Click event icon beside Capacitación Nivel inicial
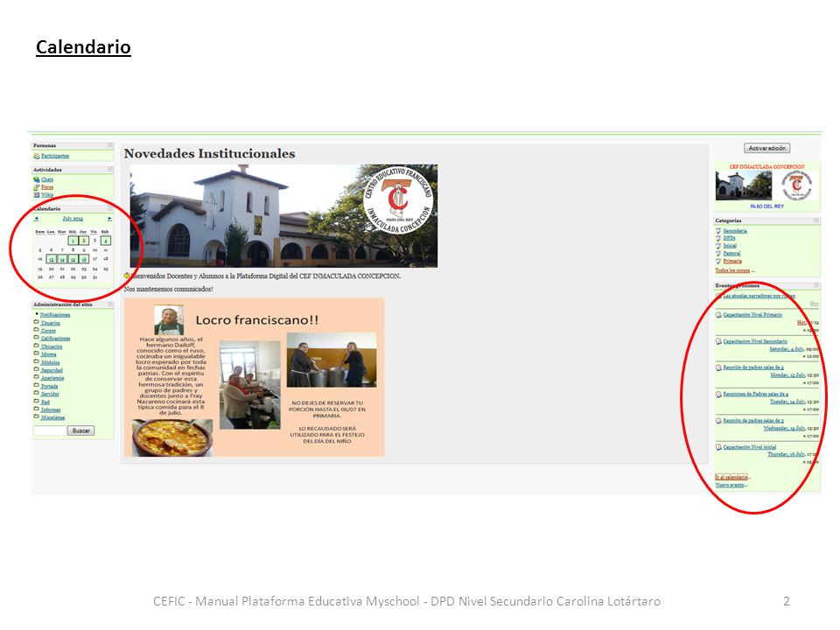Viewport: 840px width, 630px height. pyautogui.click(x=718, y=447)
